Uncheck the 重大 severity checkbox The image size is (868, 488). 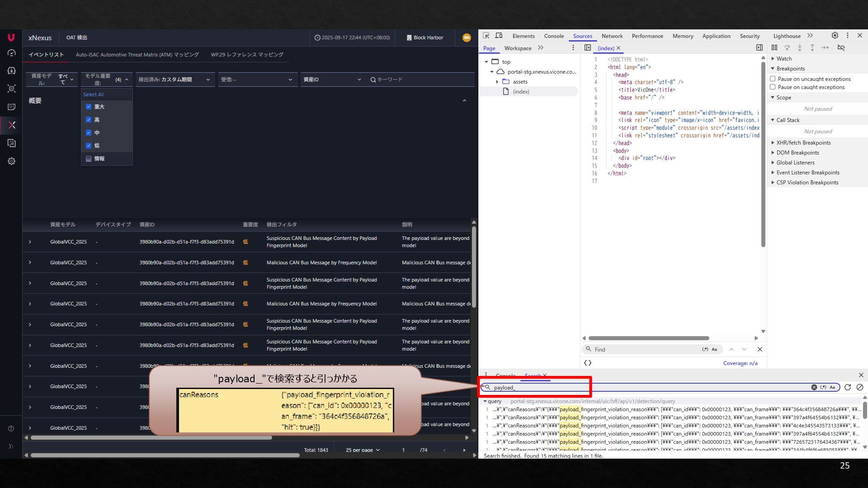point(89,107)
